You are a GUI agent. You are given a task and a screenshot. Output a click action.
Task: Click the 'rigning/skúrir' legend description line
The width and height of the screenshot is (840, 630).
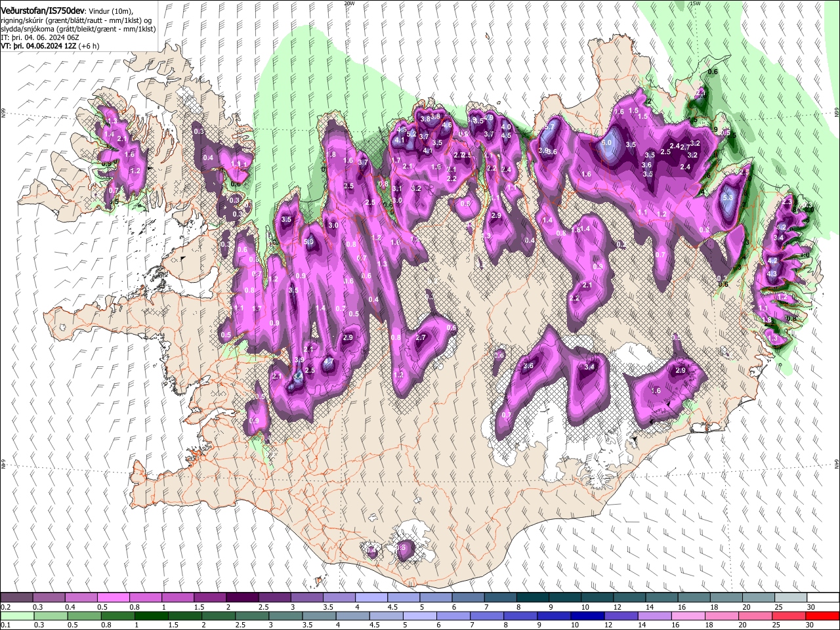tap(77, 20)
